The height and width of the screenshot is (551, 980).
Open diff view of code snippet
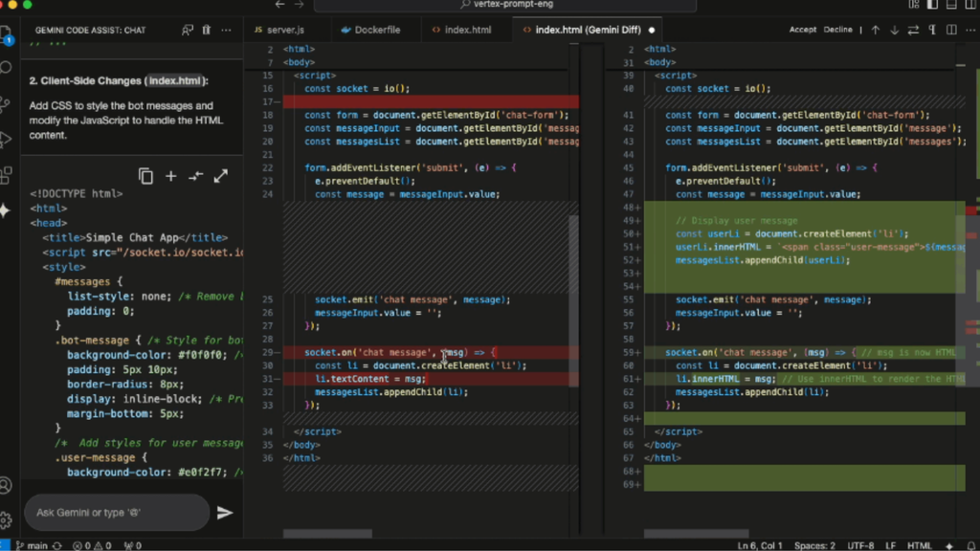(195, 176)
